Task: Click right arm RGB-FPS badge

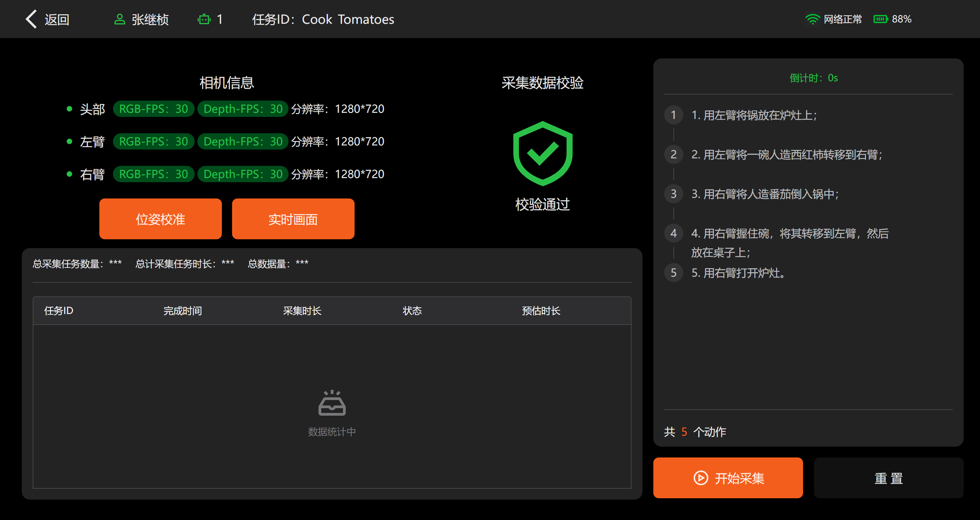Action: 154,174
